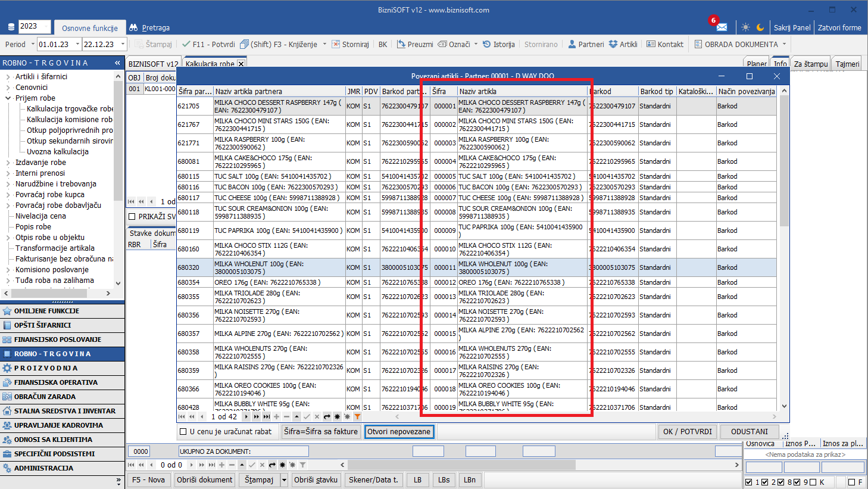Viewport: 868px width, 489px height.
Task: Click F11 - Potvrdi checkmark button
Action: tap(208, 44)
